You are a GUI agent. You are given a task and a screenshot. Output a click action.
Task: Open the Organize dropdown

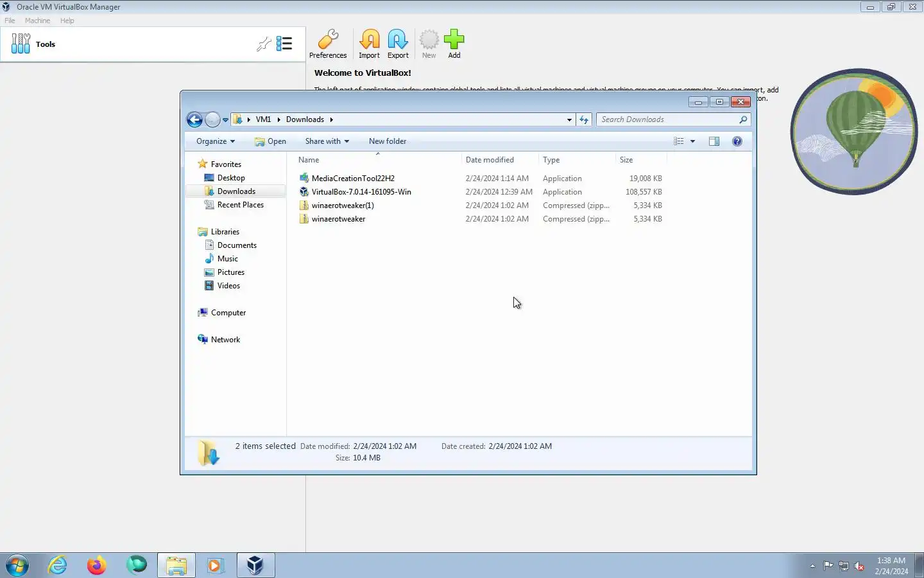pyautogui.click(x=216, y=141)
